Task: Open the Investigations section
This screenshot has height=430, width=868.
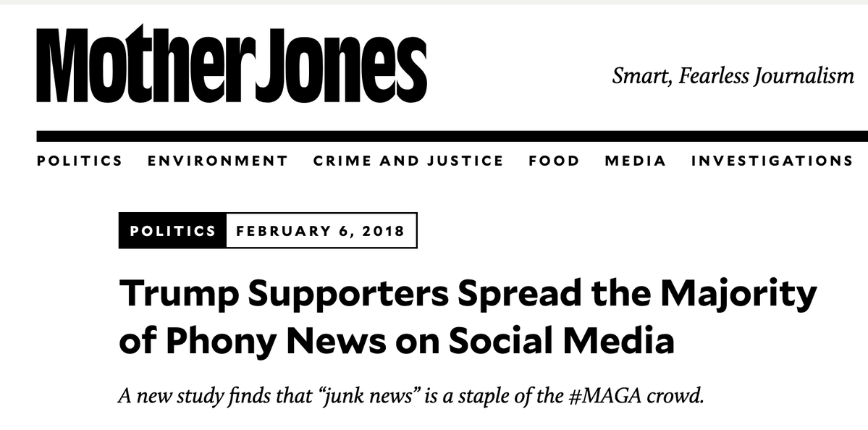Action: 772,161
